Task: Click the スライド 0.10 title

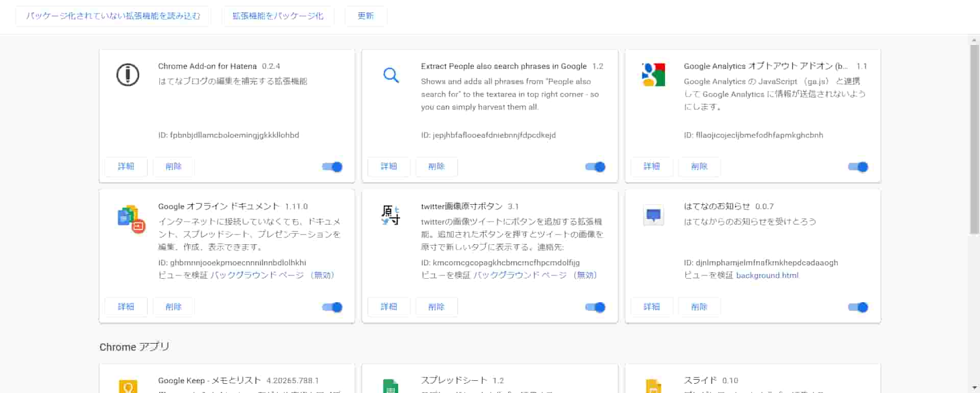Action: [x=711, y=381]
